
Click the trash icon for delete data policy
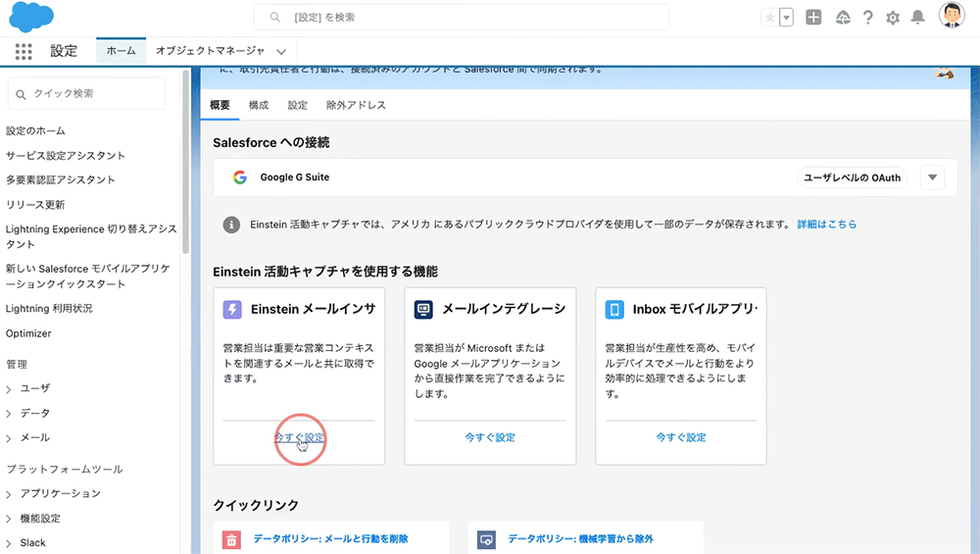231,539
